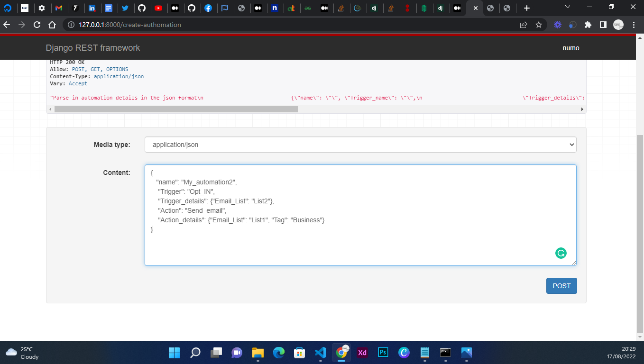This screenshot has width=644, height=364.
Task: Toggle the browser side panel
Action: [603, 25]
